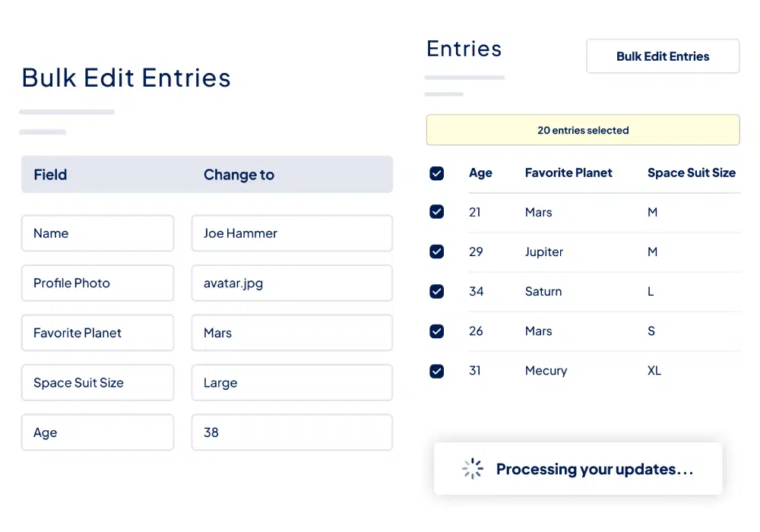Uncheck the age 31 Mecury row
The width and height of the screenshot is (760, 532).
click(x=437, y=371)
